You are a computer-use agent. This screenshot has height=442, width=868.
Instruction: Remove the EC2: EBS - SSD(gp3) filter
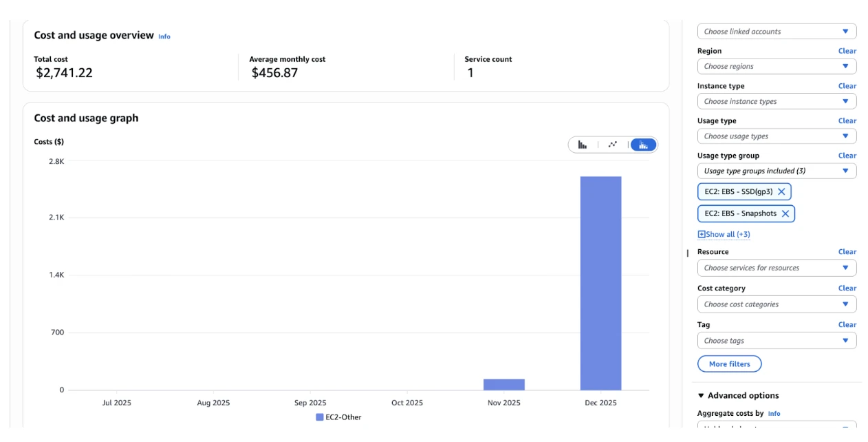pyautogui.click(x=781, y=191)
